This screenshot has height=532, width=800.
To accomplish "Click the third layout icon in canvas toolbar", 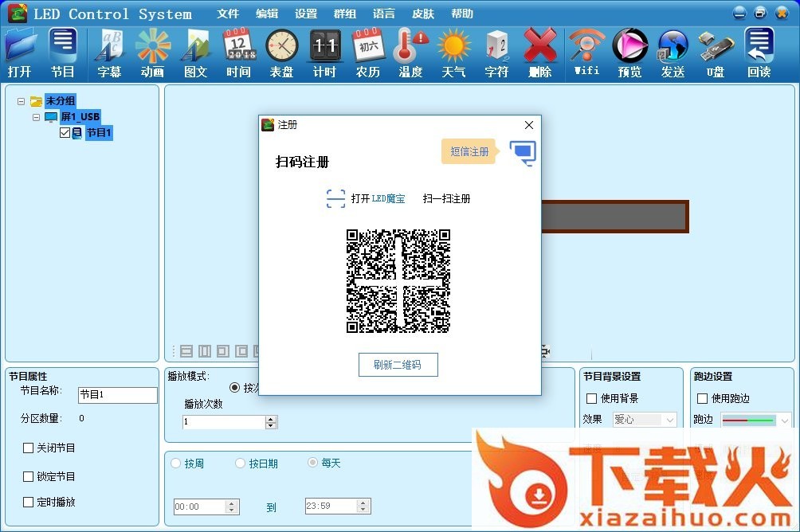I will (223, 351).
